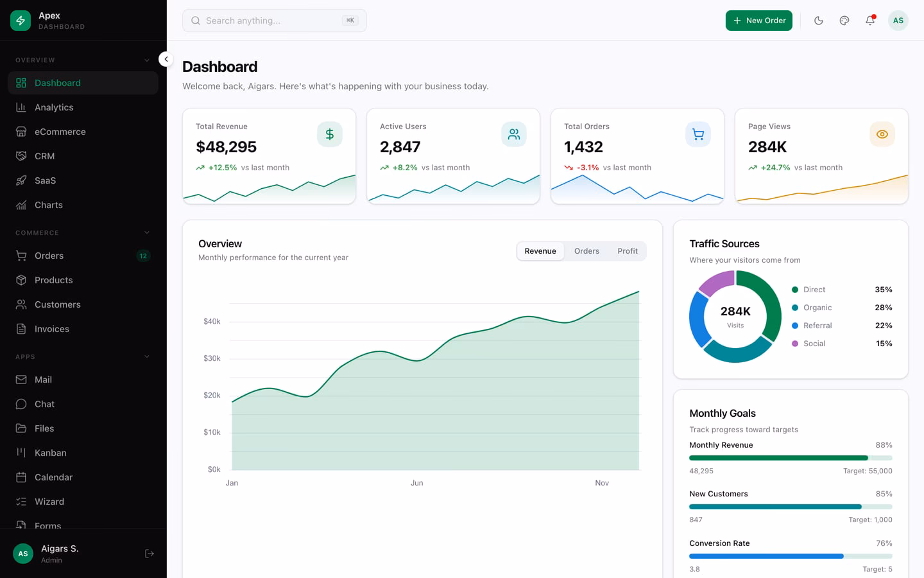
Task: Click the +8.2% active users trend
Action: point(405,168)
